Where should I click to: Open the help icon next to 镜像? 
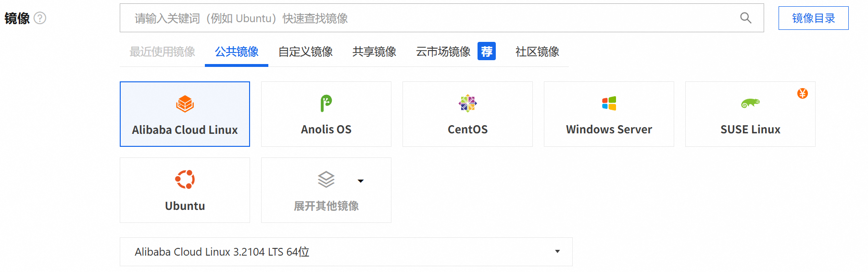(40, 18)
